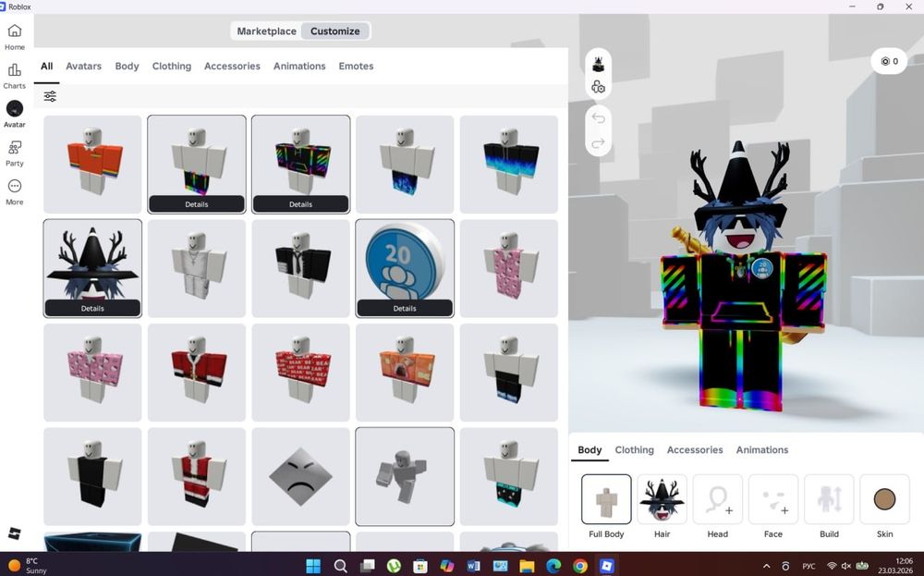Select the gray running animation item

[x=405, y=476]
